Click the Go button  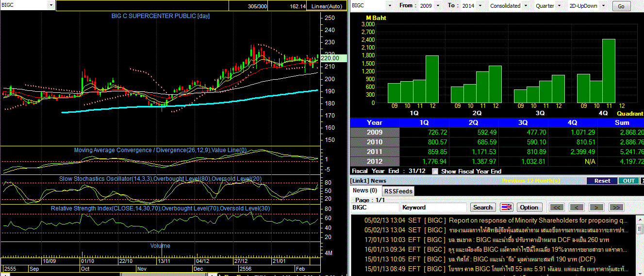pyautogui.click(x=621, y=6)
